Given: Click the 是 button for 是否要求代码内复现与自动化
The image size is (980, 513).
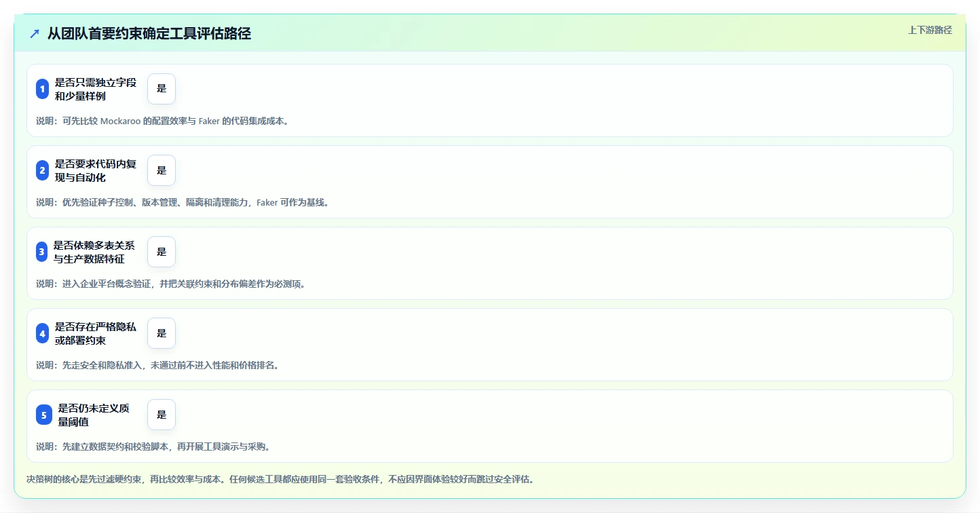Looking at the screenshot, I should (162, 170).
